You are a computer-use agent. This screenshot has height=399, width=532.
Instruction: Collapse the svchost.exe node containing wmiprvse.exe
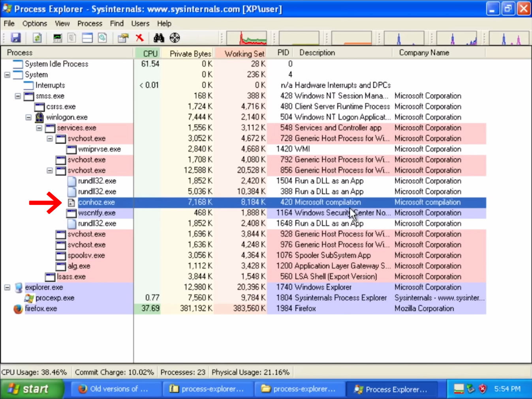50,139
